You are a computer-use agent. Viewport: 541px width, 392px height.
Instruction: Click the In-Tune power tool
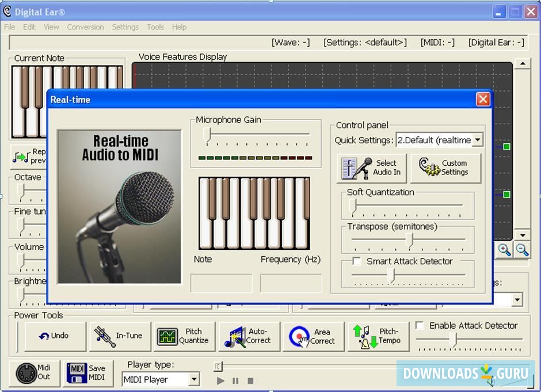coord(119,336)
